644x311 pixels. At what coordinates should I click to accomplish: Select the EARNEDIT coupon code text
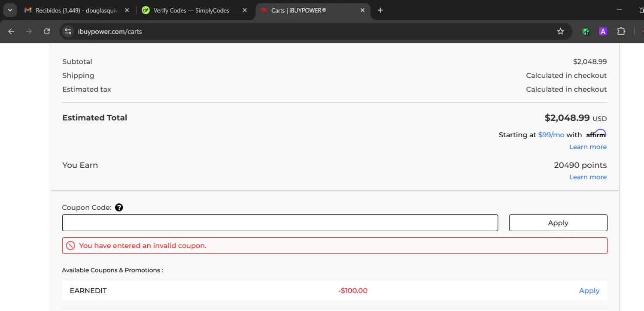pos(88,291)
